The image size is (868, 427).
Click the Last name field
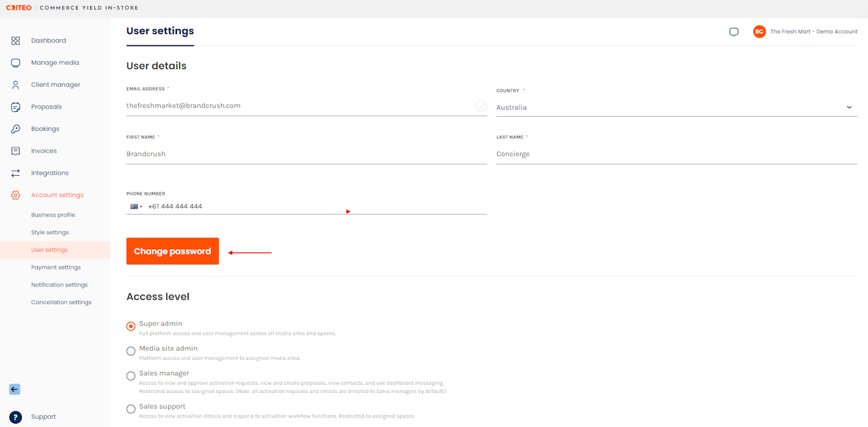pyautogui.click(x=677, y=154)
